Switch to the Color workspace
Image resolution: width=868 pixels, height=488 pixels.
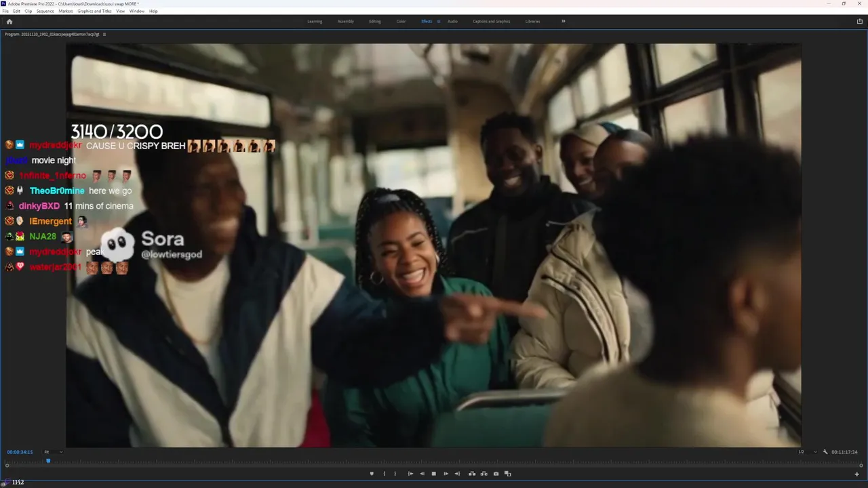click(401, 21)
